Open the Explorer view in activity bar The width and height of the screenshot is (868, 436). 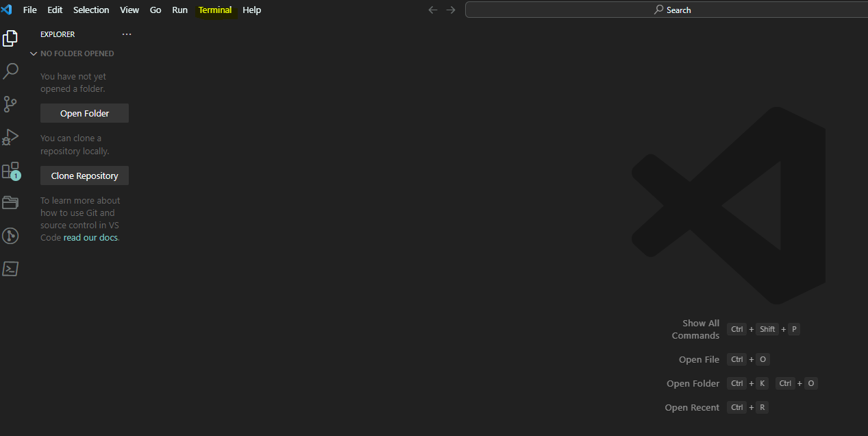(x=10, y=38)
